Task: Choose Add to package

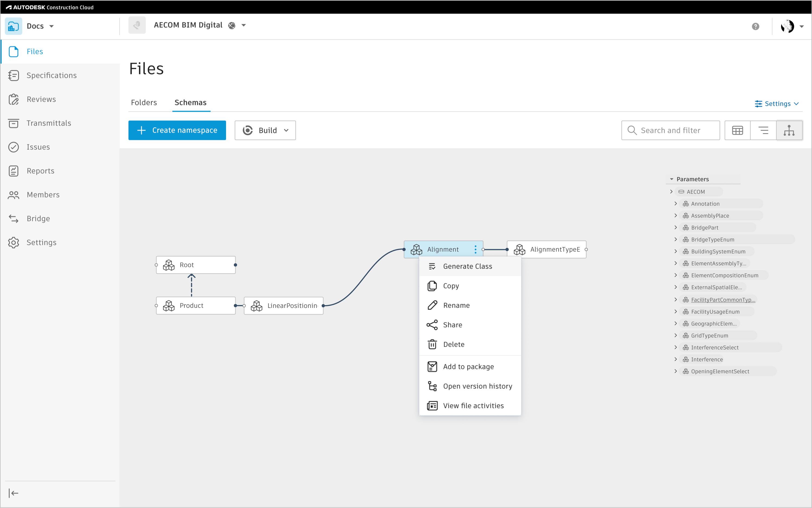Action: [470, 366]
